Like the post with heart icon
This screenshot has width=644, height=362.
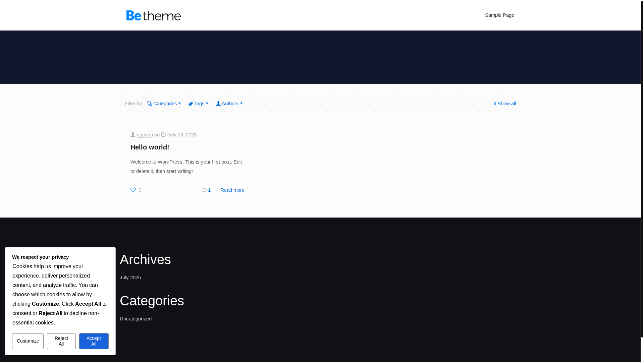pyautogui.click(x=133, y=190)
